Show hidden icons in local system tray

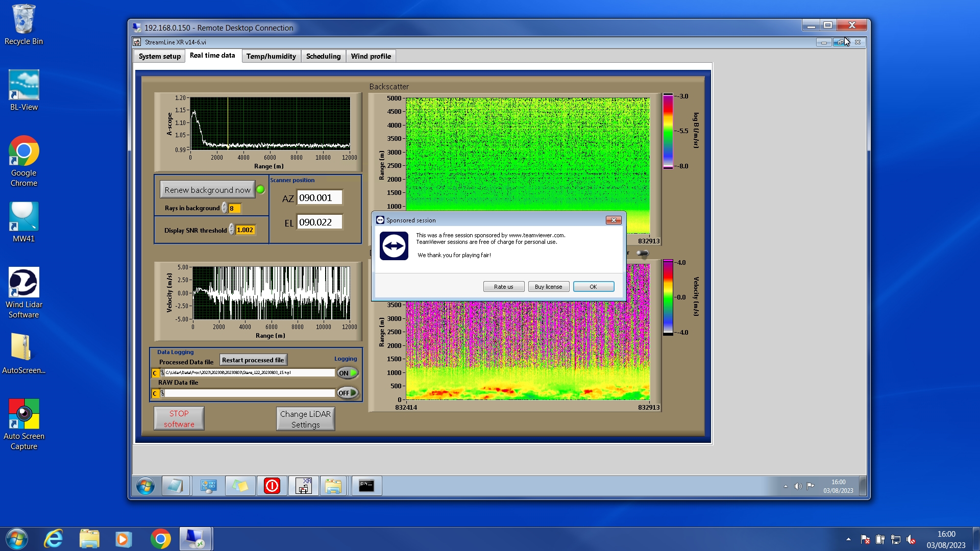848,539
